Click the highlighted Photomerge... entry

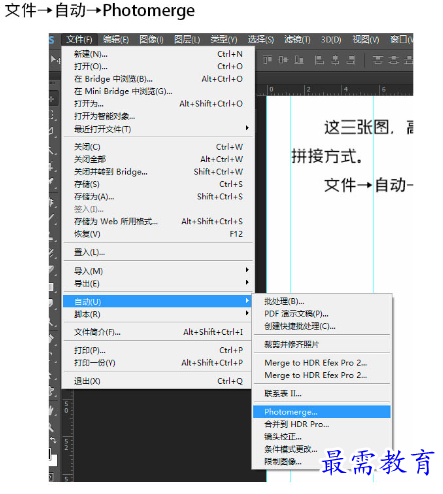point(322,412)
